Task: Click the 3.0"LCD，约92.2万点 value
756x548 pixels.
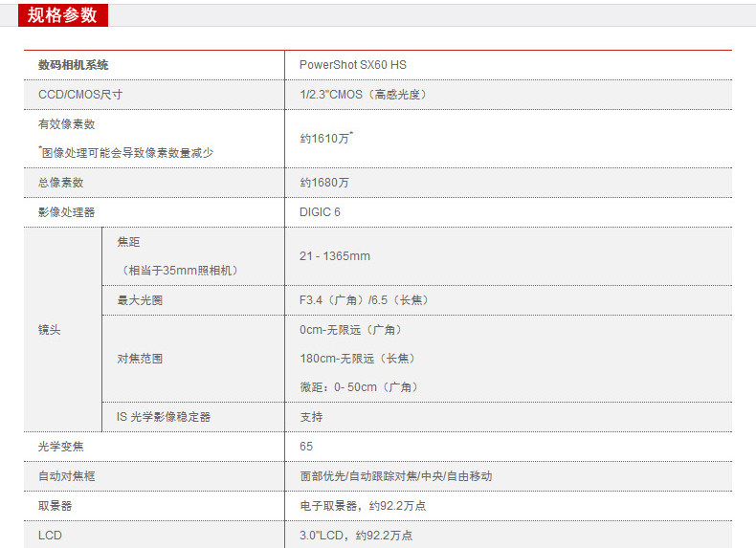Action: point(356,536)
